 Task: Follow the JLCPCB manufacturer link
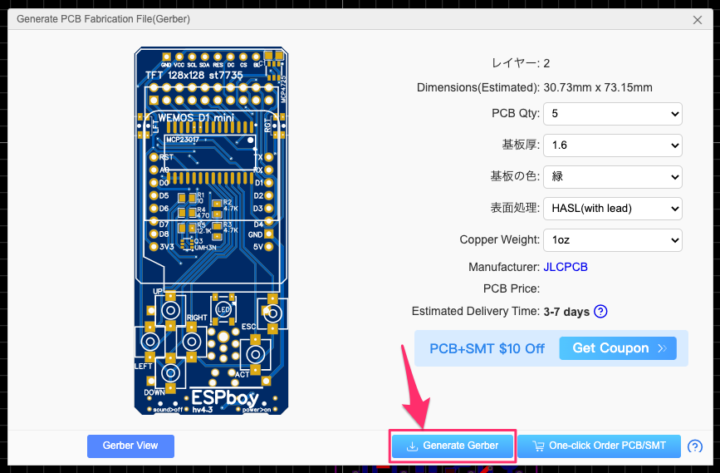pos(566,267)
